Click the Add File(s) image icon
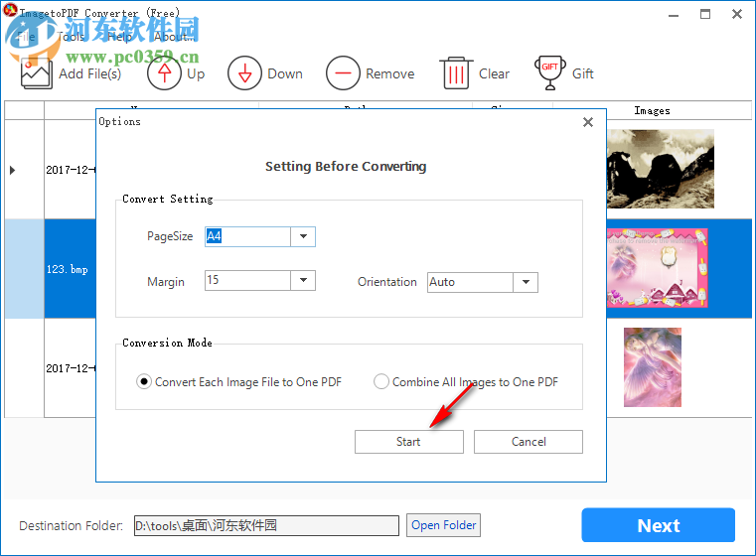This screenshot has width=756, height=556. (37, 73)
